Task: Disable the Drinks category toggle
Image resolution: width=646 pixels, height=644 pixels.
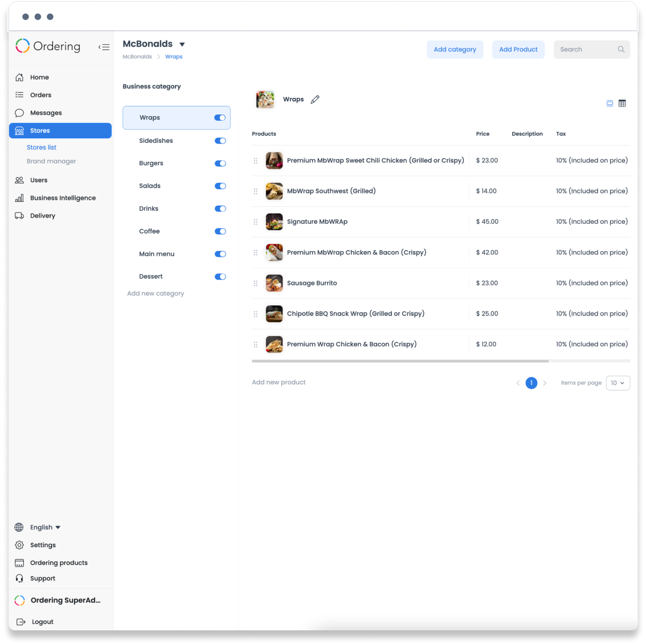Action: (220, 209)
